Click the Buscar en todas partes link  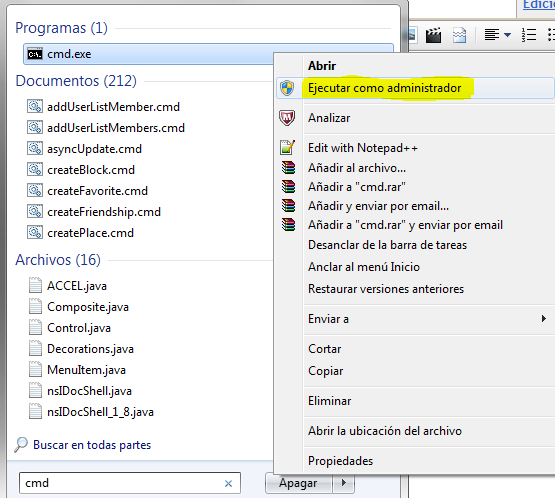point(92,445)
